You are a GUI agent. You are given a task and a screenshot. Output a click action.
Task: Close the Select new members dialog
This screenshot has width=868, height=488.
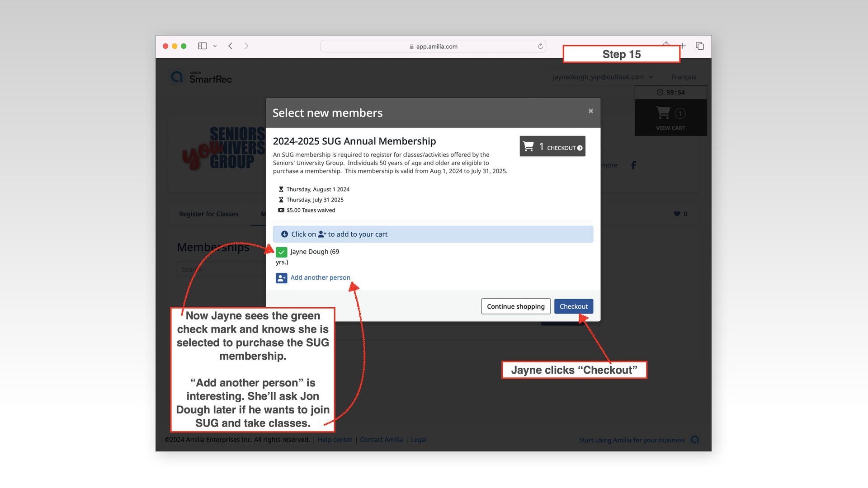point(590,111)
